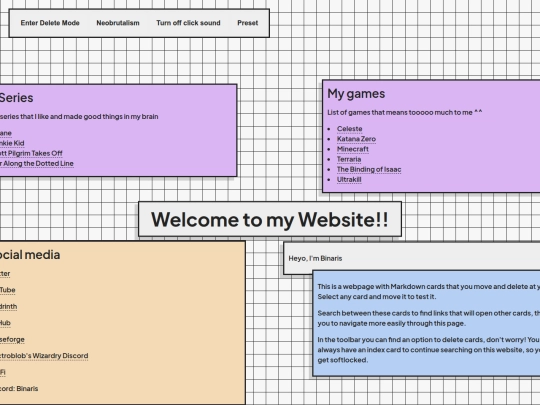Select the Welcome to my Website!! card
This screenshot has height=405, width=540.
(x=270, y=219)
